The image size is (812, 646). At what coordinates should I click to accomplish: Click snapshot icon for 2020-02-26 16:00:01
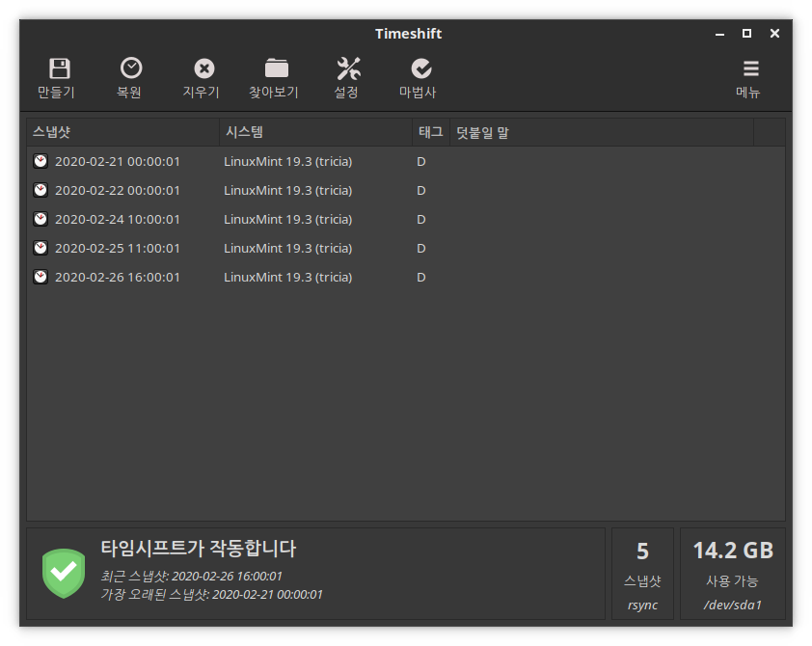pos(41,277)
